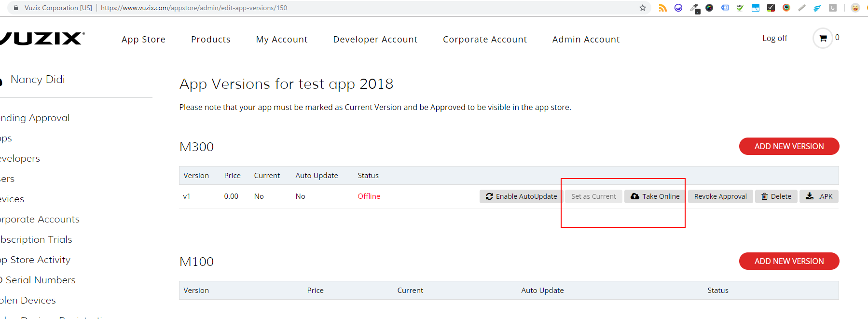Open the orange RSS feed extension

coord(662,8)
